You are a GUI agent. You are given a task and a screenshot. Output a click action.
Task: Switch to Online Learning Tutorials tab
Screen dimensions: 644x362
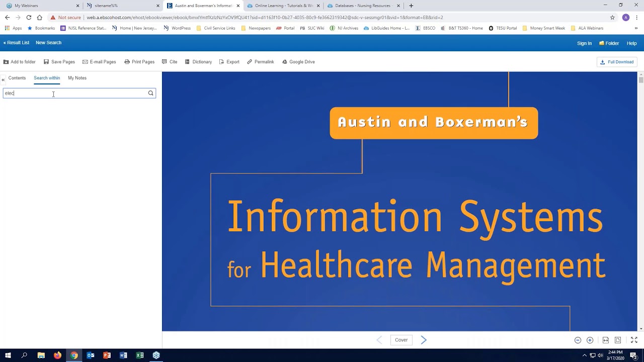283,6
